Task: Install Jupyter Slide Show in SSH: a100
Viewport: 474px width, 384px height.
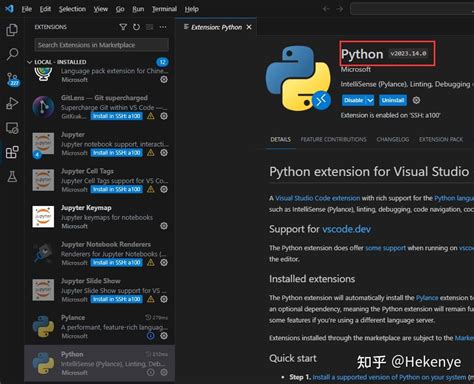Action: tap(117, 299)
